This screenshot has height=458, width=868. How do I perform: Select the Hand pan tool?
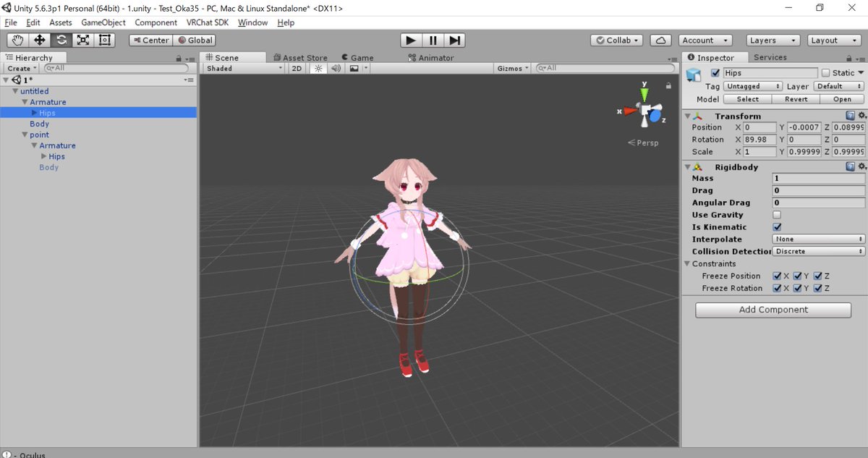click(x=17, y=40)
